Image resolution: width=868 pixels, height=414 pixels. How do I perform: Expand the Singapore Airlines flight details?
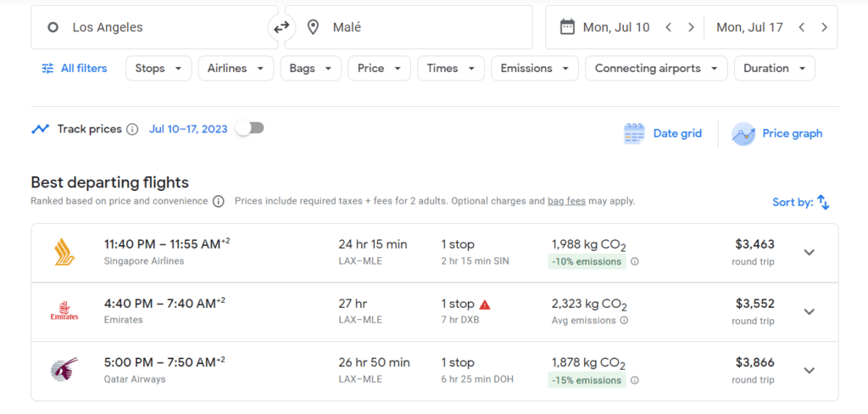810,252
